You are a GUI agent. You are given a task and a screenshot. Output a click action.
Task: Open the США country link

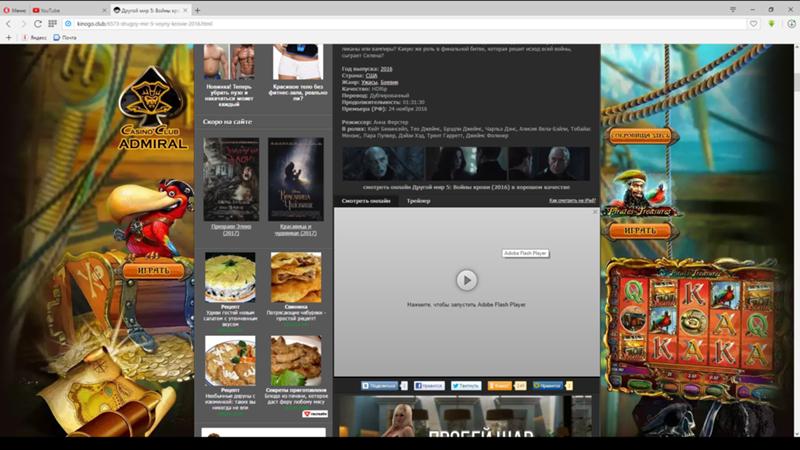pos(371,76)
